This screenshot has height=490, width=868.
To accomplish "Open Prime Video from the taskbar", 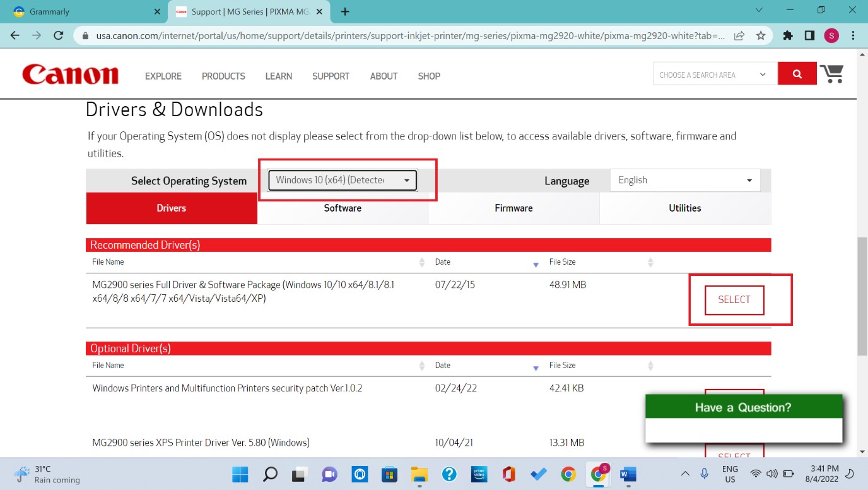I will [479, 474].
